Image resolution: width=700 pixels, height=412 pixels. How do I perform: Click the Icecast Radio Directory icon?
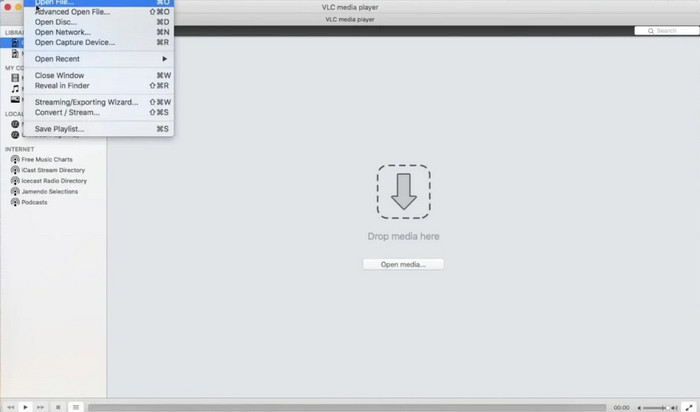[15, 181]
